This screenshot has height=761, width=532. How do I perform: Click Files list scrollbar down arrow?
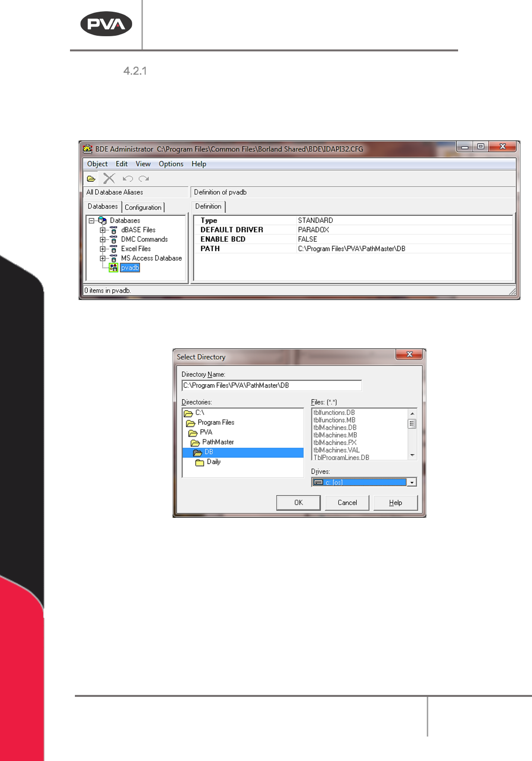coord(412,455)
